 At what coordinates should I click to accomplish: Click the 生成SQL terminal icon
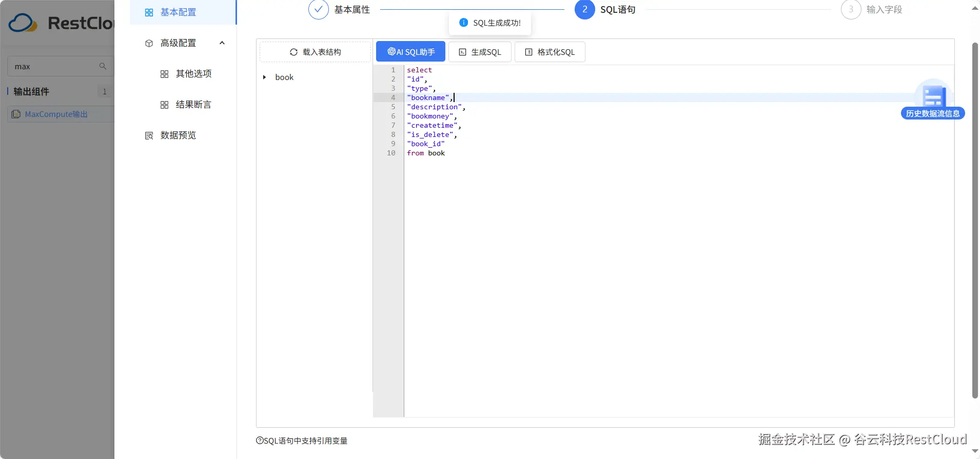(x=462, y=52)
